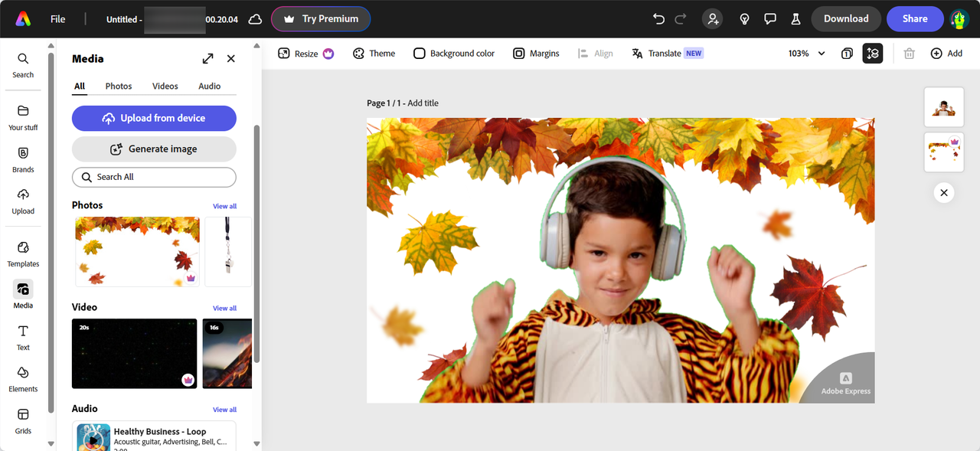The height and width of the screenshot is (451, 980).
Task: Switch to the Audio tab
Action: click(210, 87)
